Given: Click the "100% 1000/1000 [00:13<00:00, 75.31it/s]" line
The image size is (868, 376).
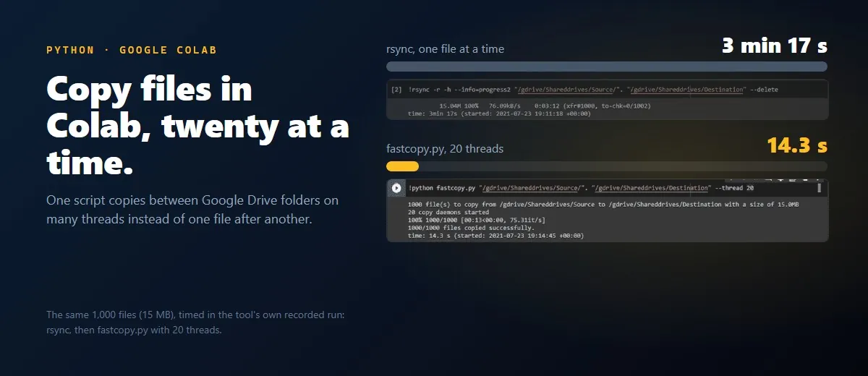Looking at the screenshot, I should pos(477,219).
